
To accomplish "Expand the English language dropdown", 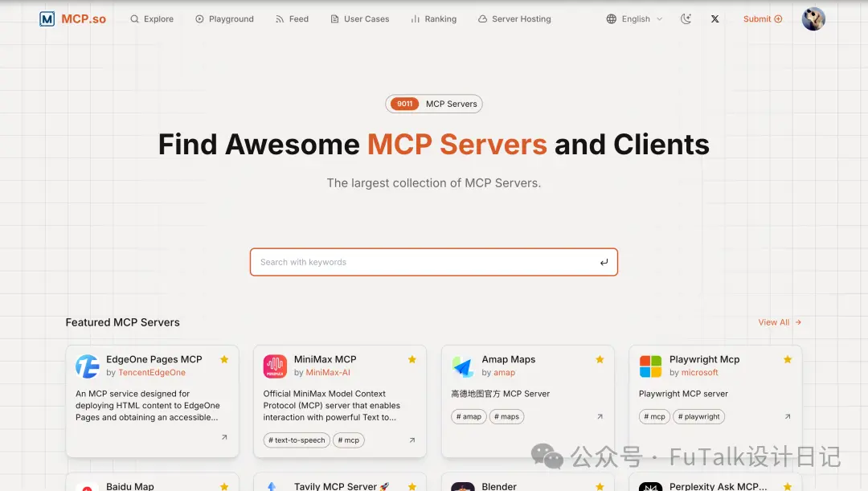I will click(x=634, y=18).
